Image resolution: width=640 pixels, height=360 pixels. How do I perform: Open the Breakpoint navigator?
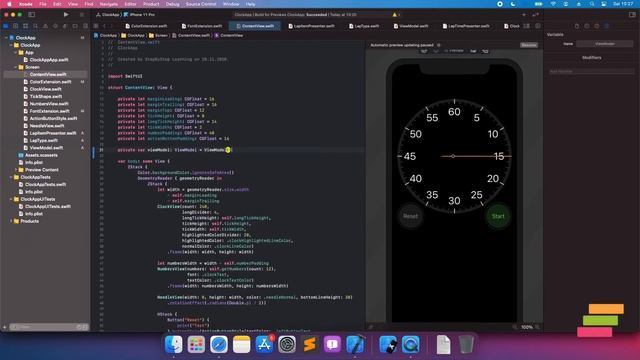pyautogui.click(x=75, y=26)
